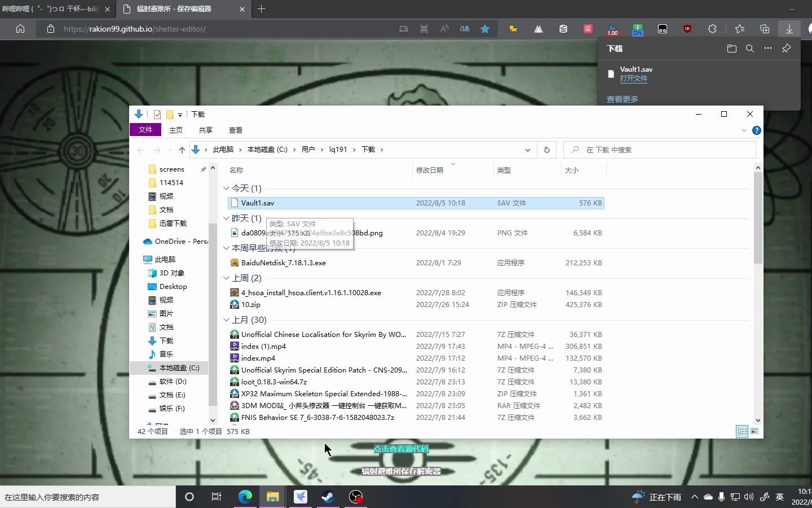Image resolution: width=812 pixels, height=508 pixels.
Task: Close the 辐射避难所 editor tab
Action: pos(242,9)
